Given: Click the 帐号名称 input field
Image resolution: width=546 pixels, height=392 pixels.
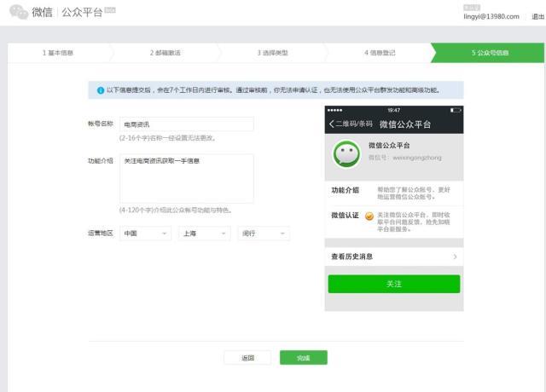Looking at the screenshot, I should [x=187, y=124].
